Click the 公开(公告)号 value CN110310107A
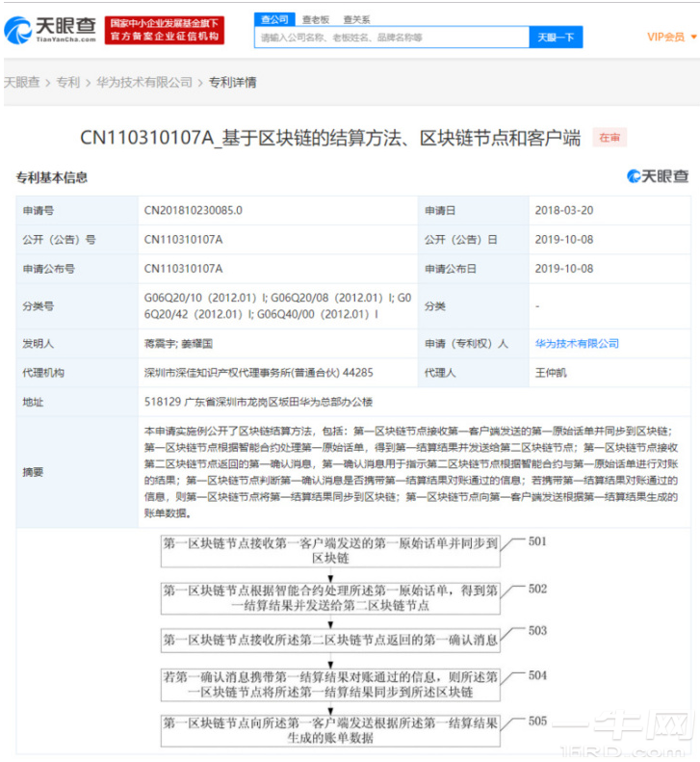The width and height of the screenshot is (700, 762). (x=183, y=240)
